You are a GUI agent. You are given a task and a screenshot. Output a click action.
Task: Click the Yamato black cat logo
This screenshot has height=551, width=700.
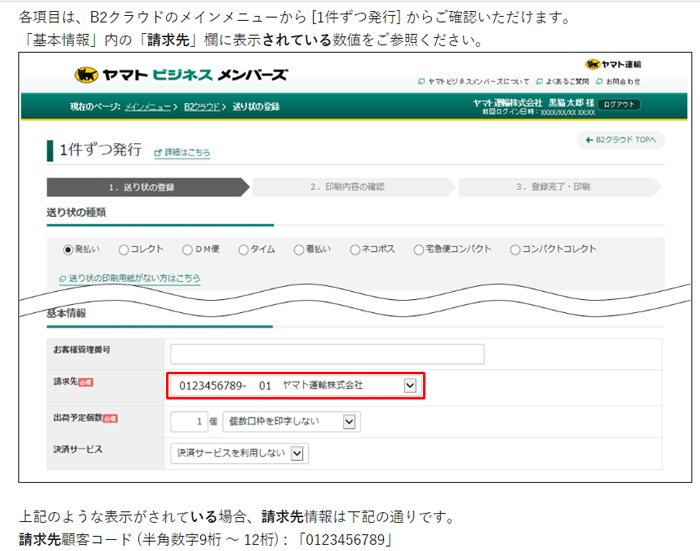click(x=85, y=75)
